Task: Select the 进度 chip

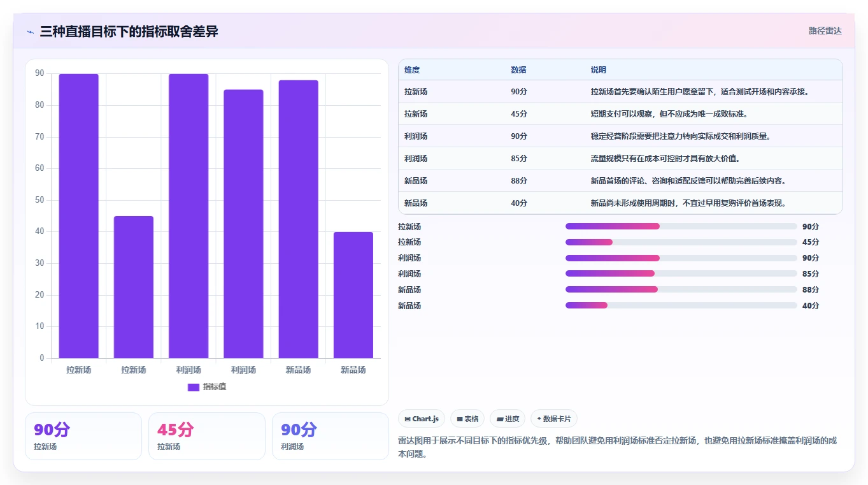Action: point(508,419)
